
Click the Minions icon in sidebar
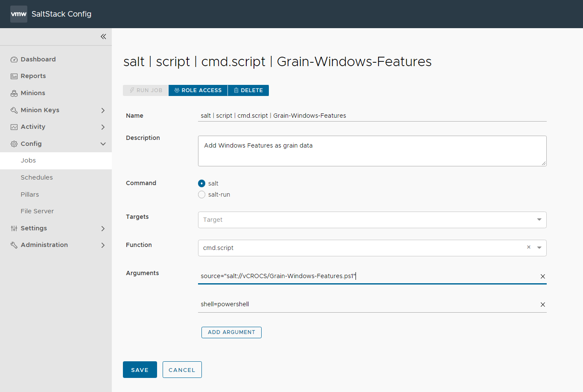coord(14,93)
